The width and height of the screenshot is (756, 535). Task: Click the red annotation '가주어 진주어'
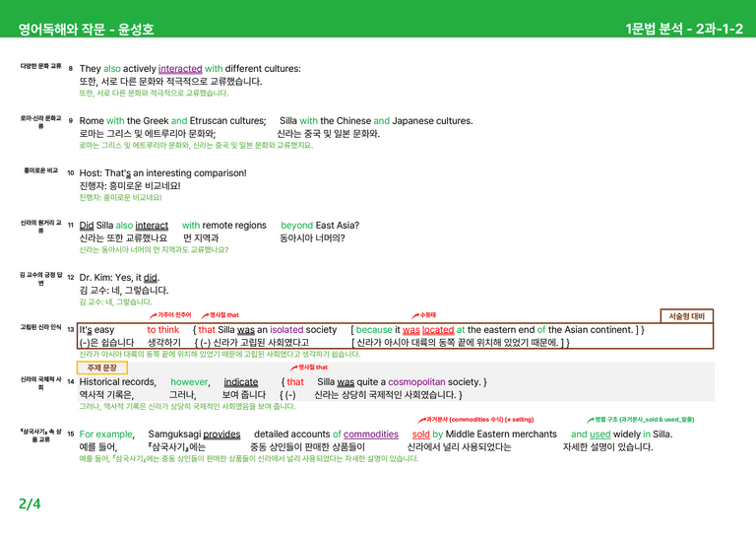[x=174, y=315]
